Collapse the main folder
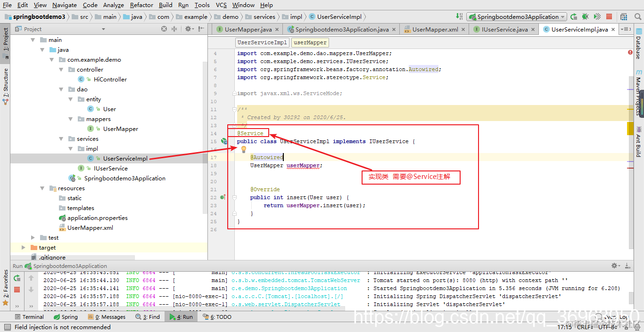Viewport: 644px width, 332px height. coord(33,40)
